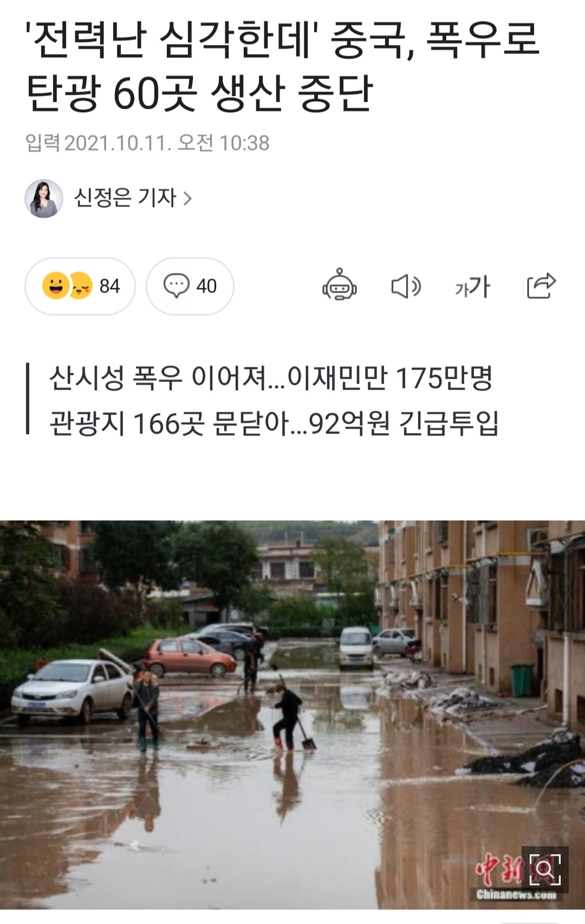Enlarge photo with the magnifier icon
Image resolution: width=585 pixels, height=924 pixels.
545,869
